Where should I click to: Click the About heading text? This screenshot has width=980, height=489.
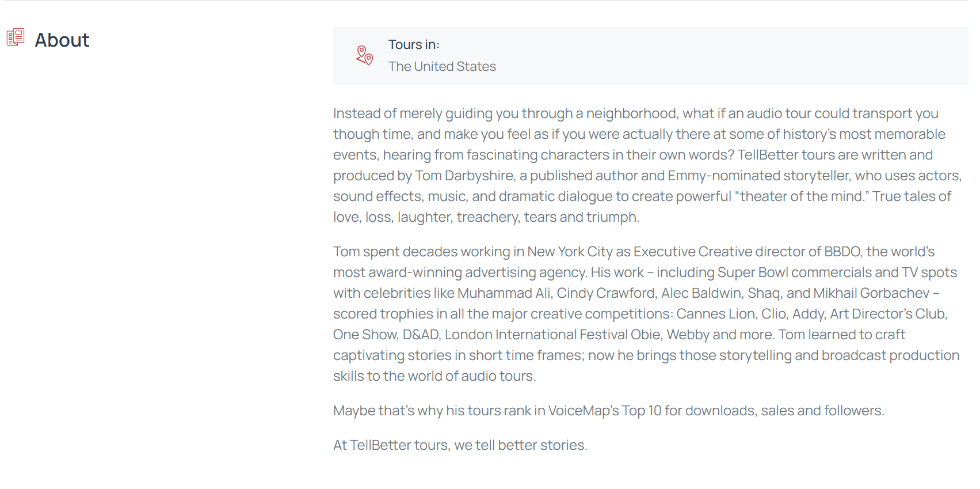coord(62,40)
